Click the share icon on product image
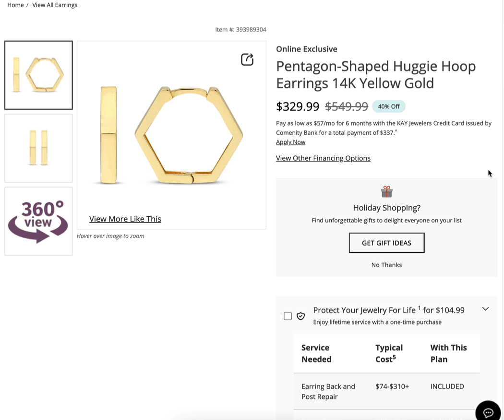The height and width of the screenshot is (420, 504). 247,59
